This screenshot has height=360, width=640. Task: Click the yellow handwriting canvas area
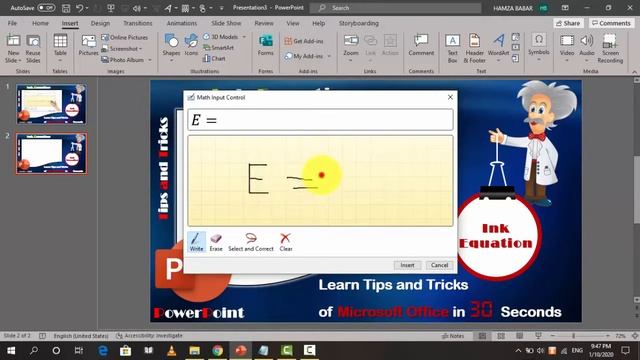click(x=320, y=181)
